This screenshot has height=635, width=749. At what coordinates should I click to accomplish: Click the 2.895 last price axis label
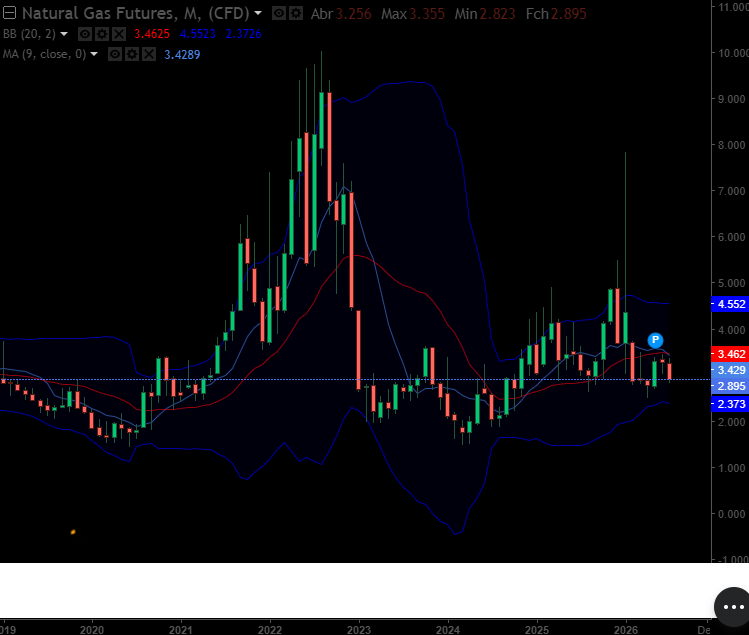point(730,386)
